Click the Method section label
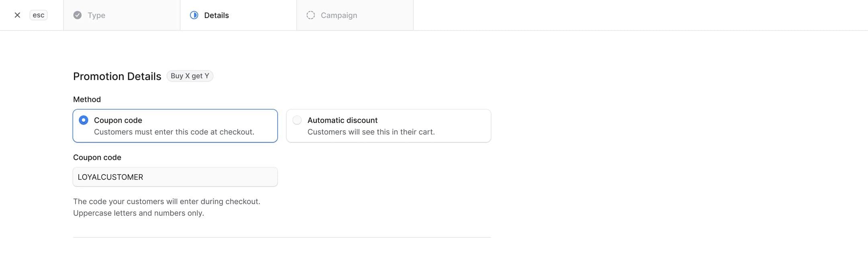Image resolution: width=868 pixels, height=258 pixels. 87,99
